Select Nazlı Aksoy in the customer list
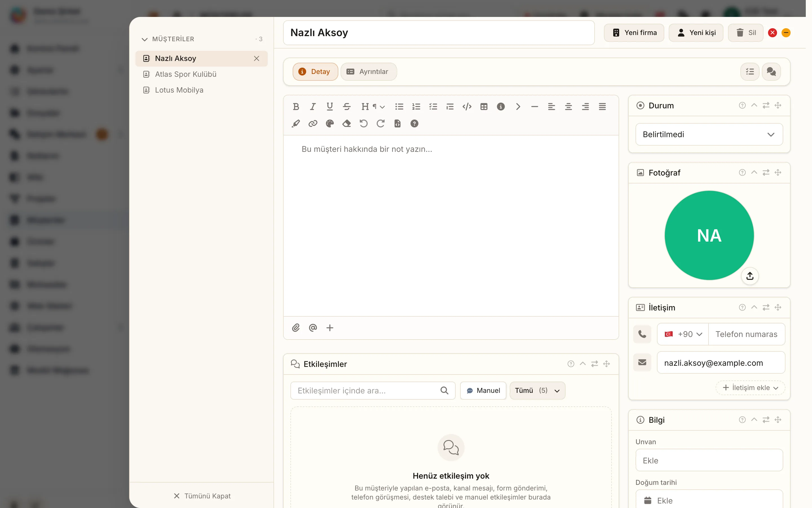Viewport: 812px width, 508px height. click(x=201, y=58)
